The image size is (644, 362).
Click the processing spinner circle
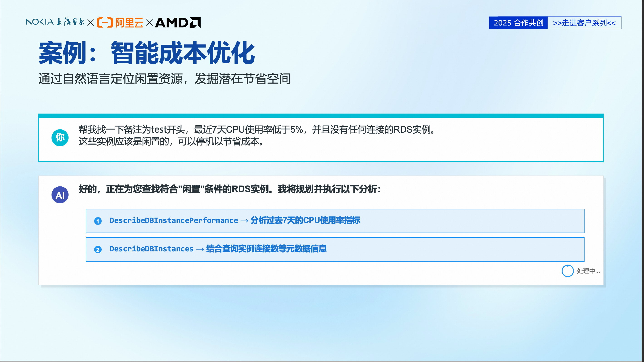[x=568, y=271]
